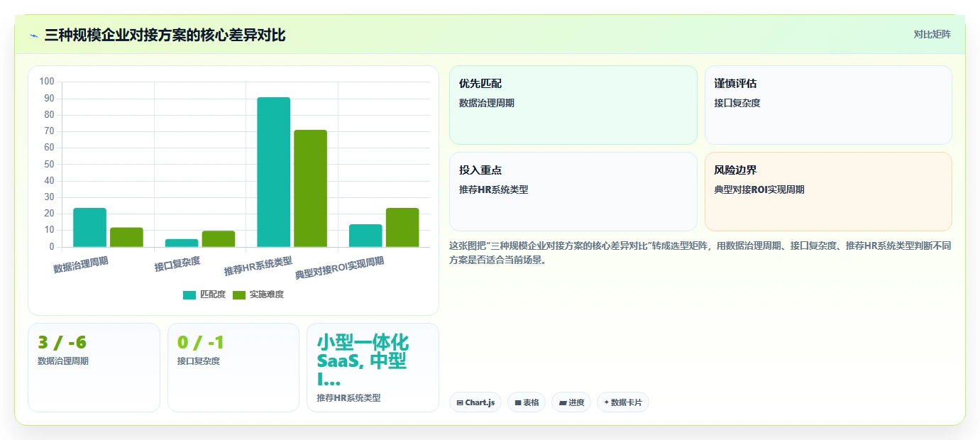This screenshot has height=440, width=980.
Task: Select the 风险边界 matrix card
Action: tap(828, 192)
